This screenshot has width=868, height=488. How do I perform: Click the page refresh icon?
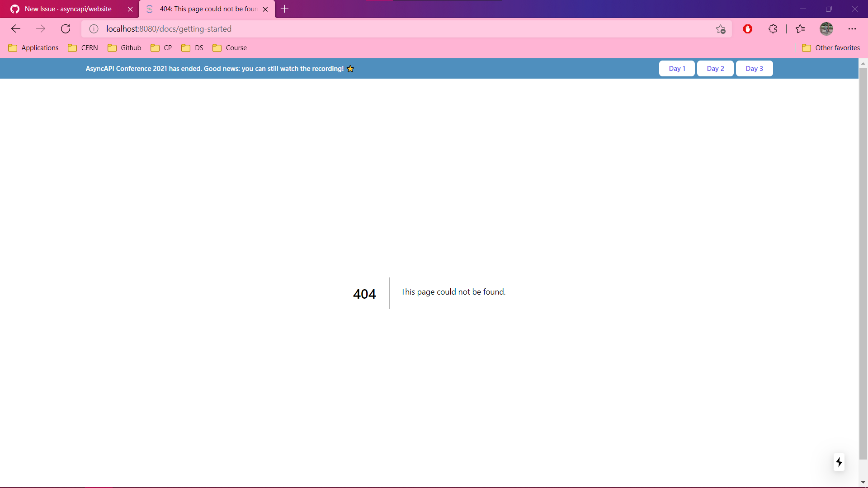pos(66,29)
